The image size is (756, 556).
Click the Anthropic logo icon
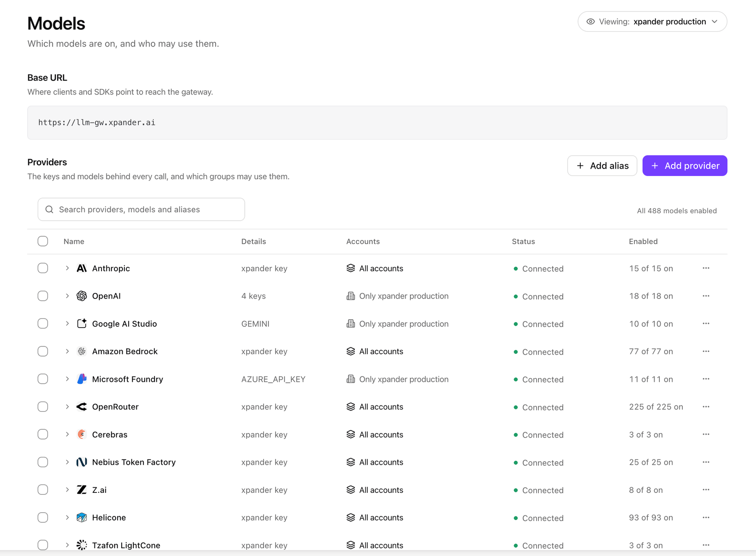(82, 268)
